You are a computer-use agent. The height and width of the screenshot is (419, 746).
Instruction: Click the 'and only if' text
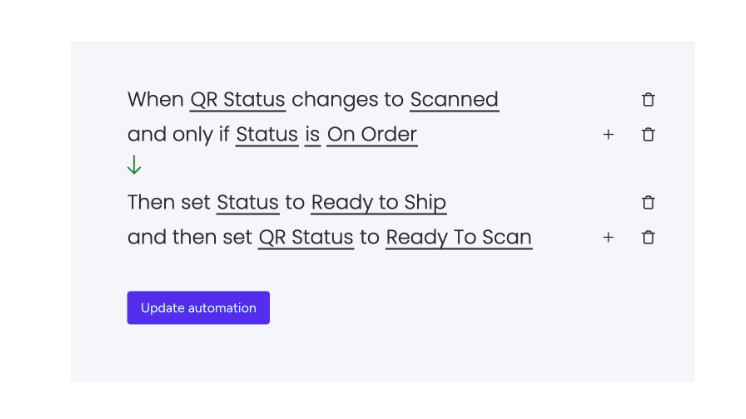[178, 135]
